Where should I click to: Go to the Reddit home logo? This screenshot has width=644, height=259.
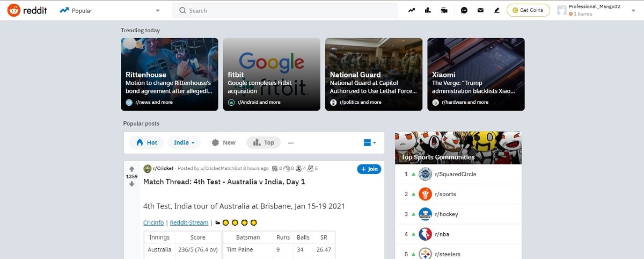pos(27,10)
